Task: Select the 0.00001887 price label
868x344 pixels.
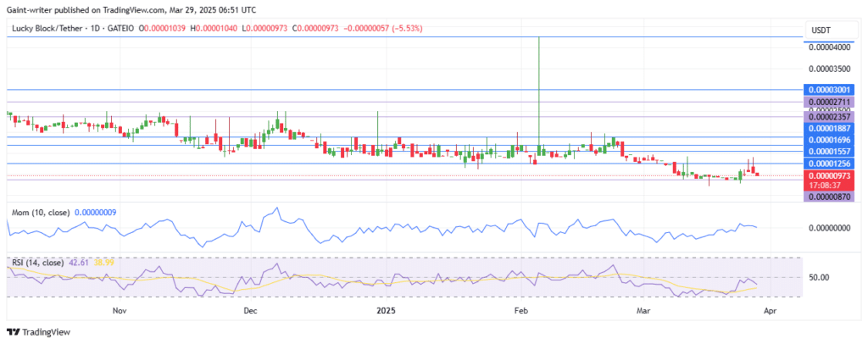Action: (x=829, y=128)
